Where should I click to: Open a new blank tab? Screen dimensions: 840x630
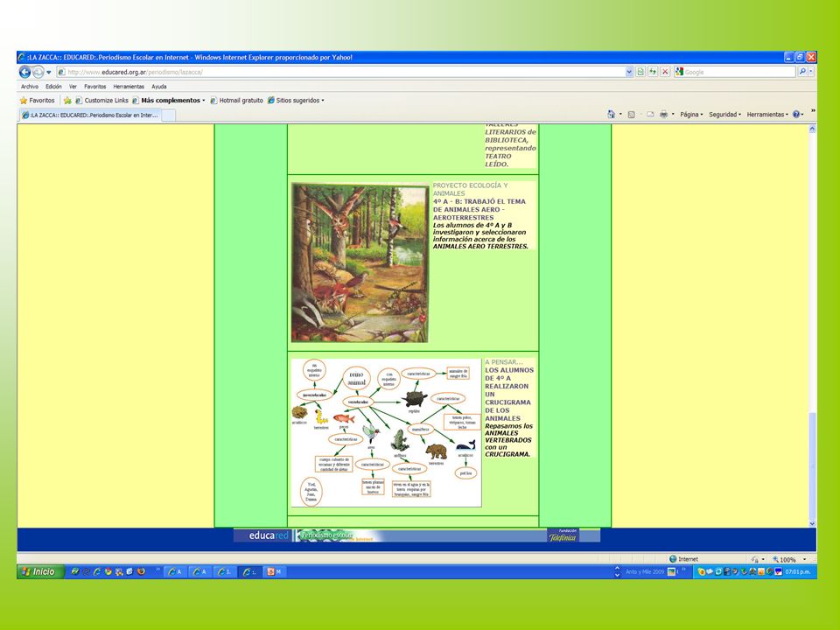[168, 115]
